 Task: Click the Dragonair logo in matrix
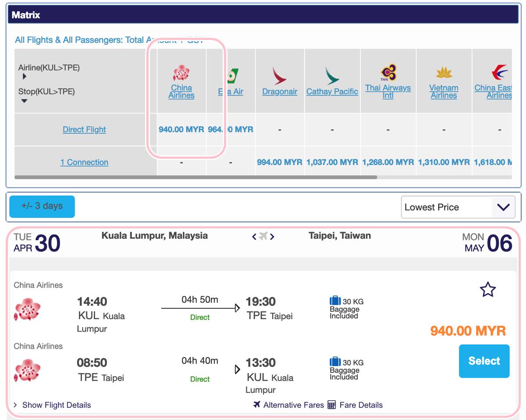point(279,76)
